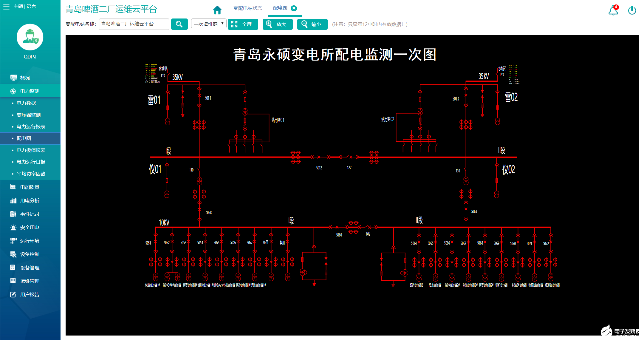Expand the 用电分析 menu
The image size is (644, 340).
click(x=30, y=200)
